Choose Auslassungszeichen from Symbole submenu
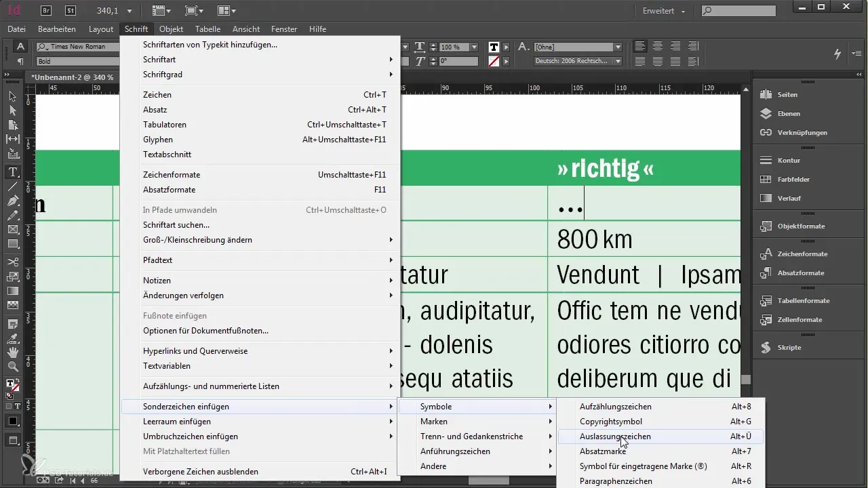This screenshot has width=868, height=488. 660,436
